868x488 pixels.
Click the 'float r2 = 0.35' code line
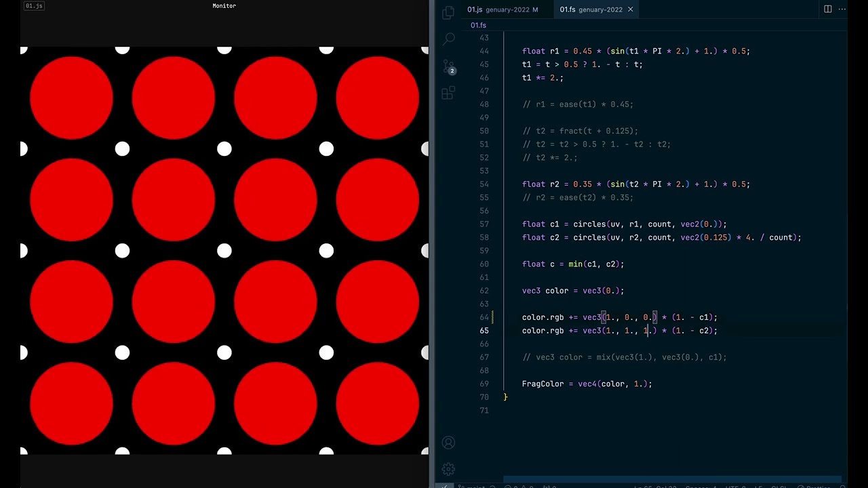636,184
